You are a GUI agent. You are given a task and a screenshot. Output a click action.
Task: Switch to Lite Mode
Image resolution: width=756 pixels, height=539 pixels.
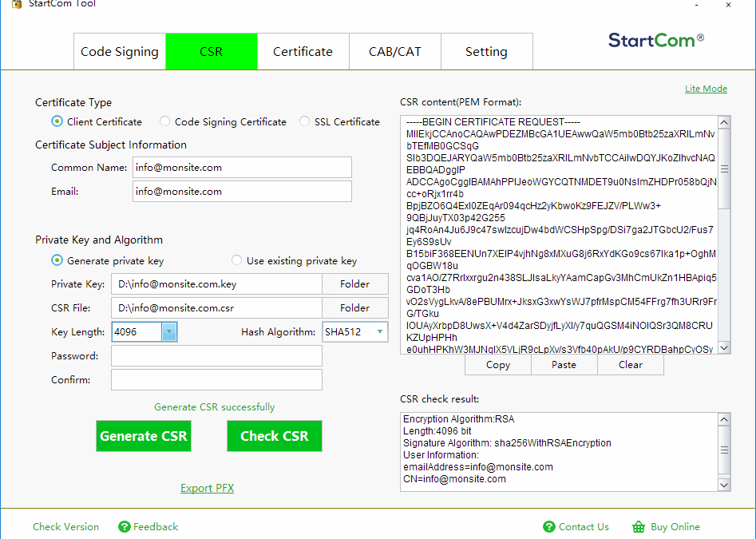pyautogui.click(x=706, y=89)
